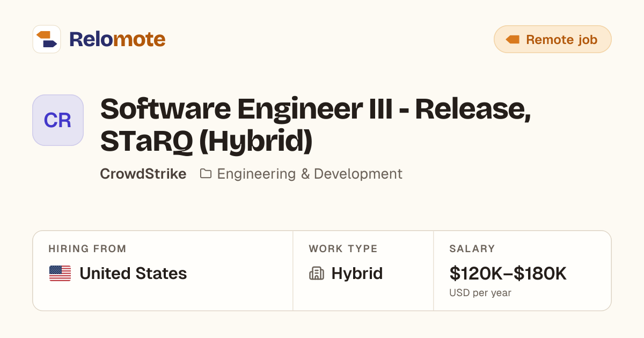Select the Hybrid work type value
644x338 pixels.
(357, 274)
